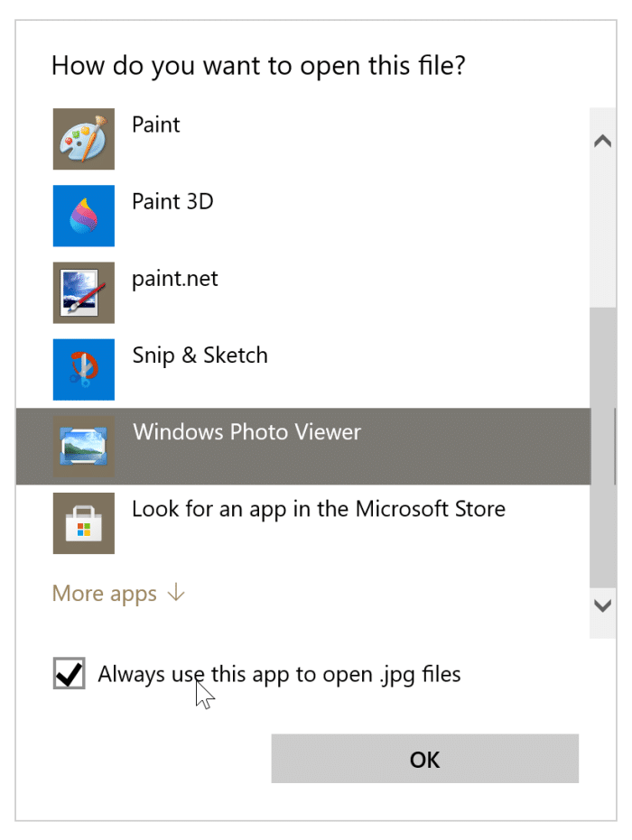
Task: Select Paint from the app list
Action: tap(155, 125)
